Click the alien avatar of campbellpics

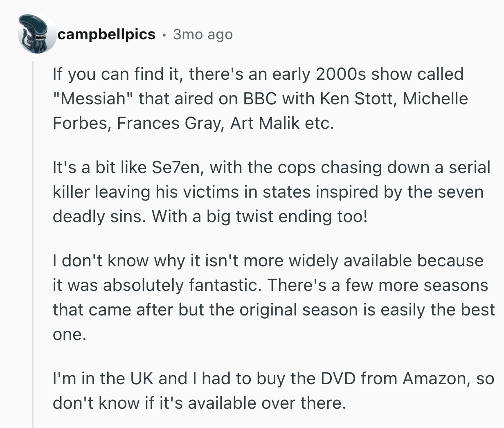coord(37,34)
